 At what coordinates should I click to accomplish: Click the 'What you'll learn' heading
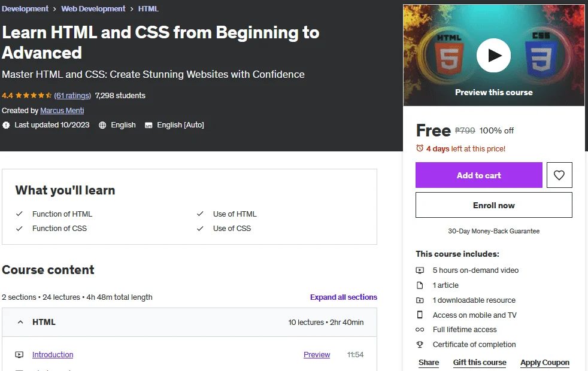click(65, 190)
